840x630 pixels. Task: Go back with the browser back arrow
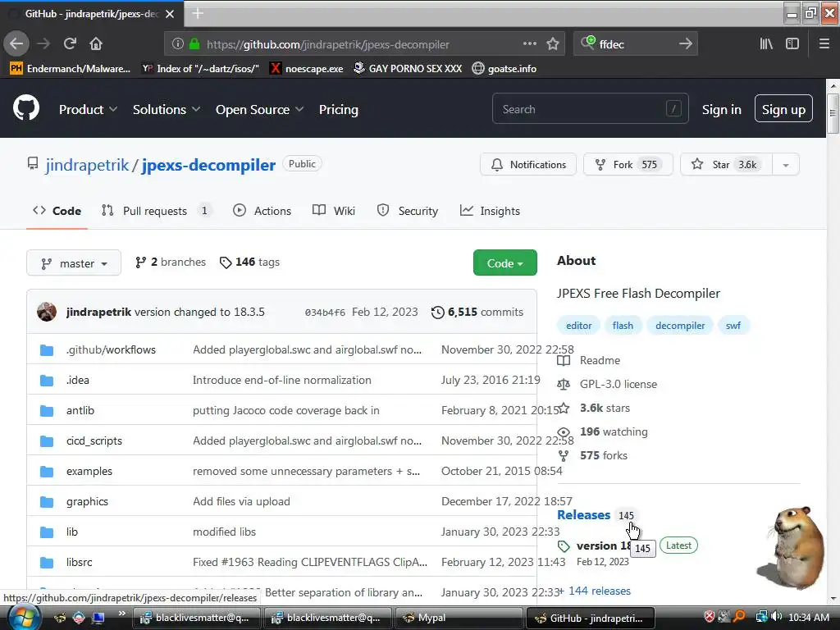click(16, 43)
